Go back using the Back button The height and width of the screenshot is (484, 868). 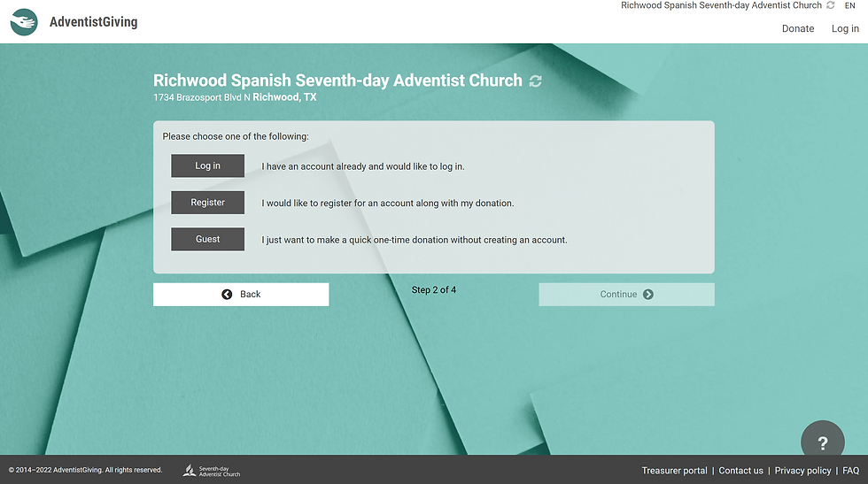click(241, 295)
